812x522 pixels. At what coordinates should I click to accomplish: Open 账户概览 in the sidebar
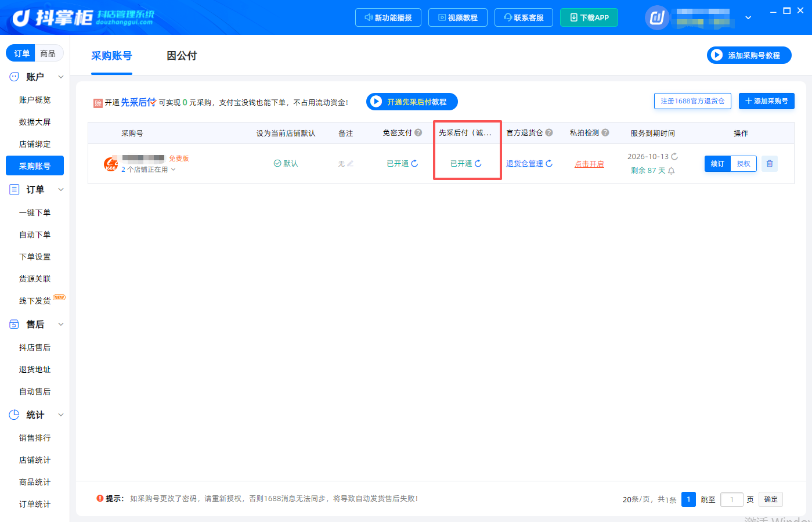(x=35, y=100)
